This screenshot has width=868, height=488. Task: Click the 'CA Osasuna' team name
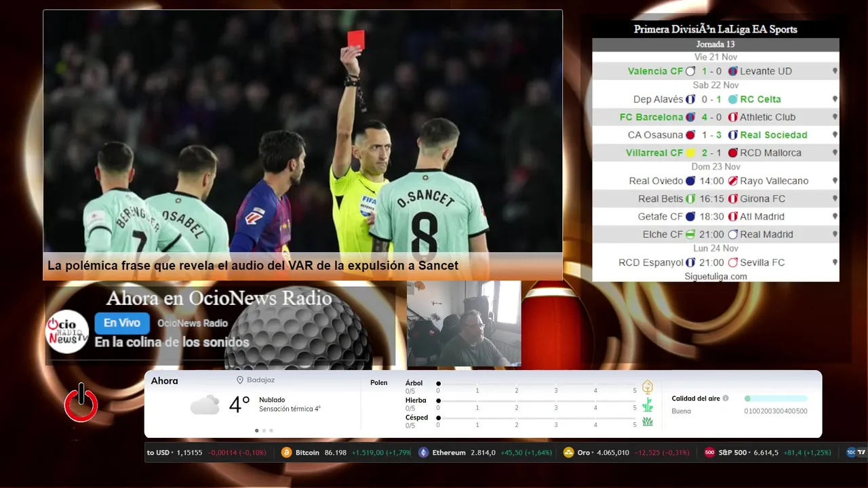[655, 135]
